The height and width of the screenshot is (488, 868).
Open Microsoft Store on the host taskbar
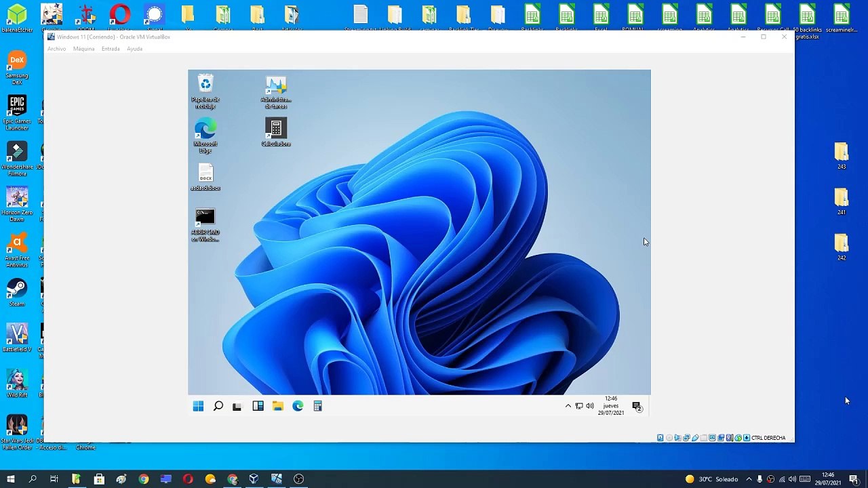99,479
